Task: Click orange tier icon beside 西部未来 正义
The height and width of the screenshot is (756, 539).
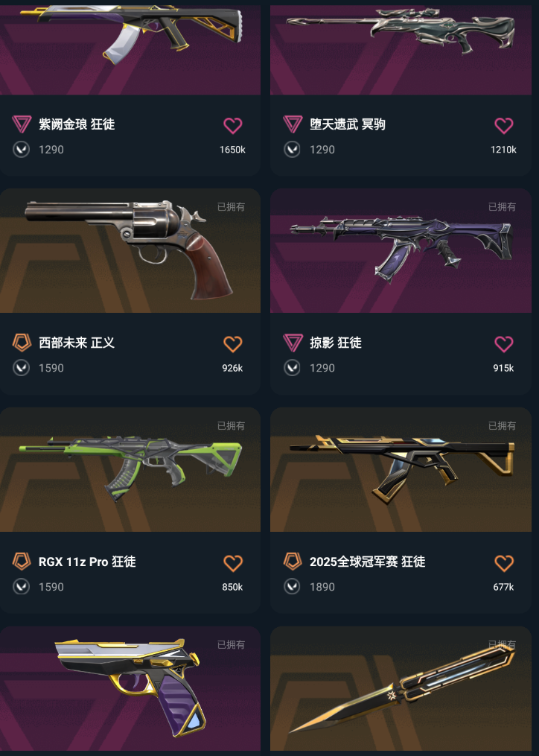Action: click(22, 343)
